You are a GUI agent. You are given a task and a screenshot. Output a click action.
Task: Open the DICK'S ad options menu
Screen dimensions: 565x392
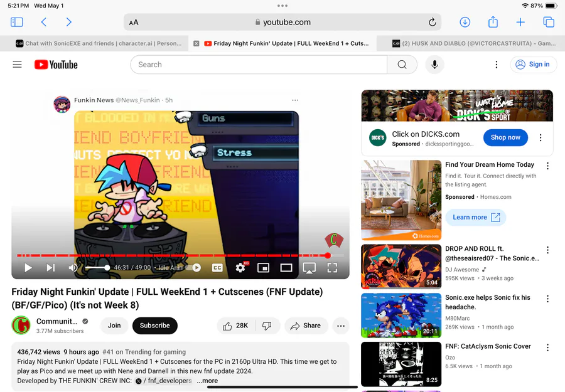pyautogui.click(x=540, y=137)
